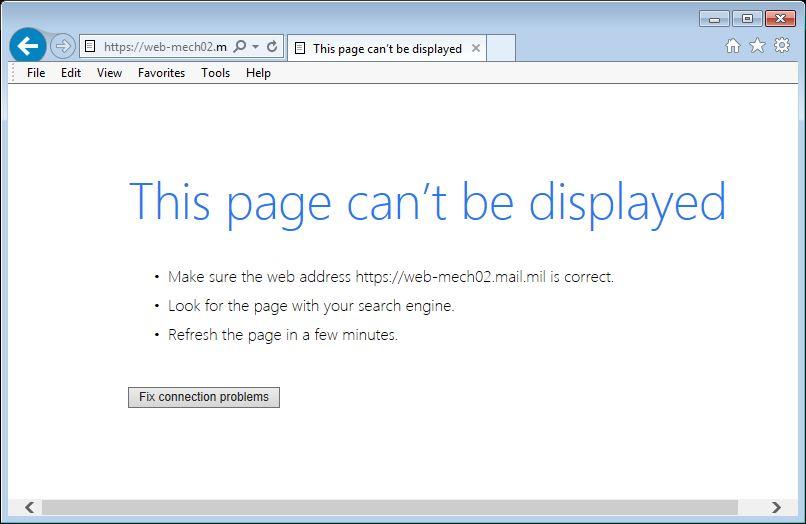Open the gear Tools settings icon
Viewport: 806px width, 524px height.
782,46
